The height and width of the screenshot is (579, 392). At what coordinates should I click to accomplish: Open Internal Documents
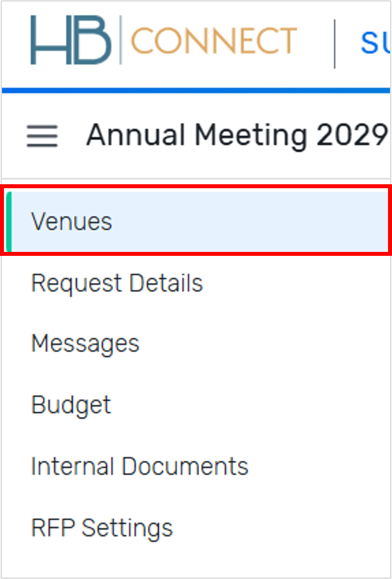pyautogui.click(x=140, y=466)
